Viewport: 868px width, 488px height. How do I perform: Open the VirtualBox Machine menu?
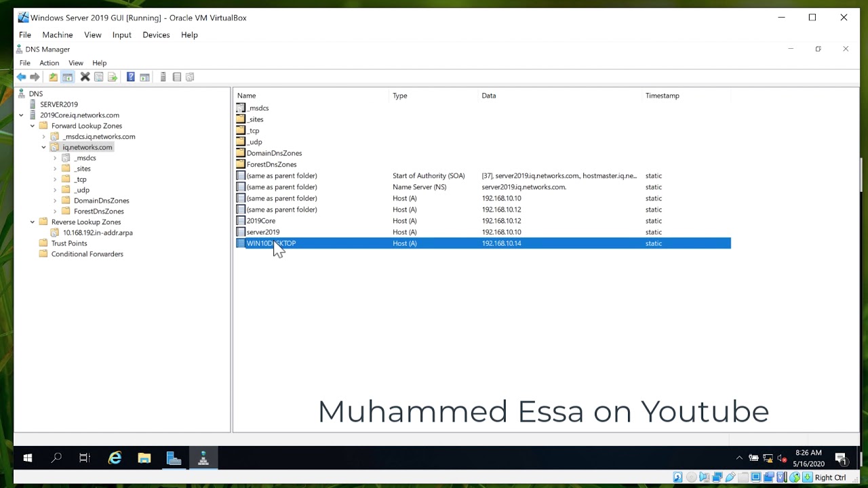(58, 35)
